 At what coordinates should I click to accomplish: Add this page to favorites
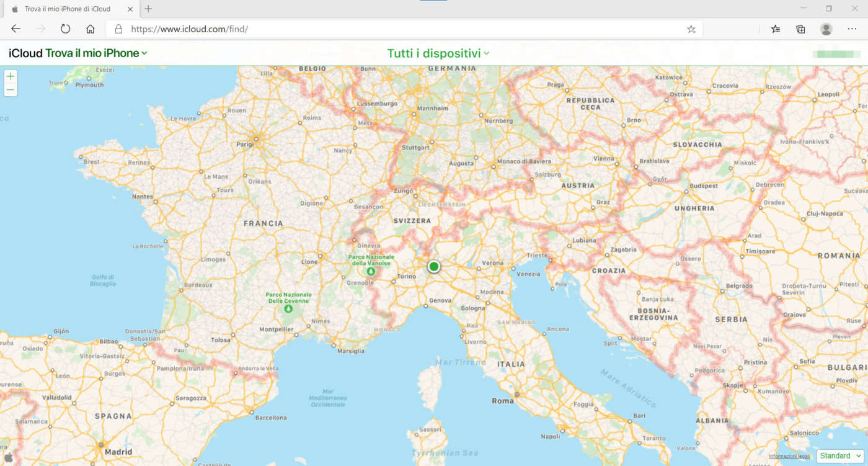coord(691,29)
